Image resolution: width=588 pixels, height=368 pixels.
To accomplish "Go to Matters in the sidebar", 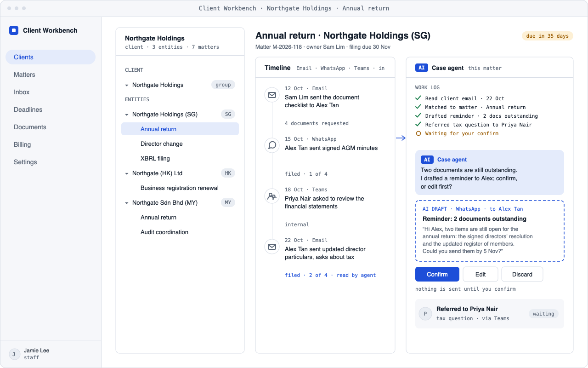I will pyautogui.click(x=51, y=75).
